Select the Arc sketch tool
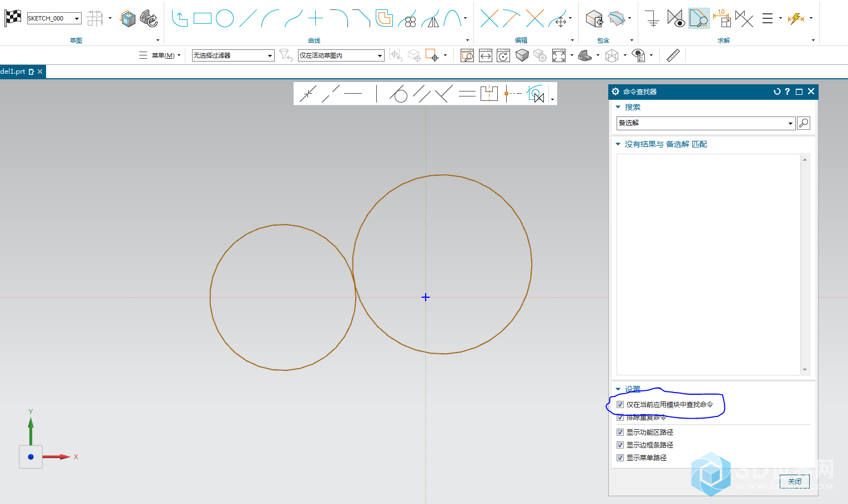 point(270,18)
